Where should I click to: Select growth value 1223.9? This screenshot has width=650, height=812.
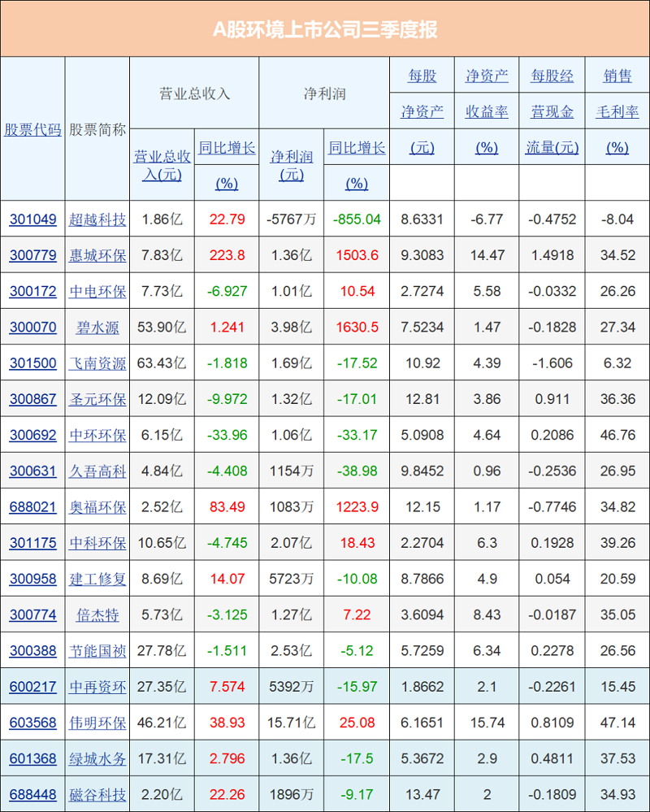point(357,507)
